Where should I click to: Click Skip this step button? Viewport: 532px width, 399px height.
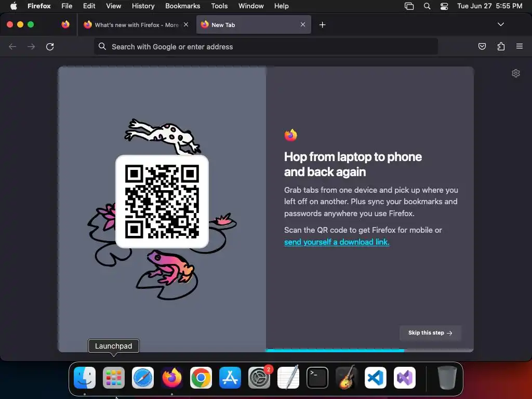[x=430, y=333]
